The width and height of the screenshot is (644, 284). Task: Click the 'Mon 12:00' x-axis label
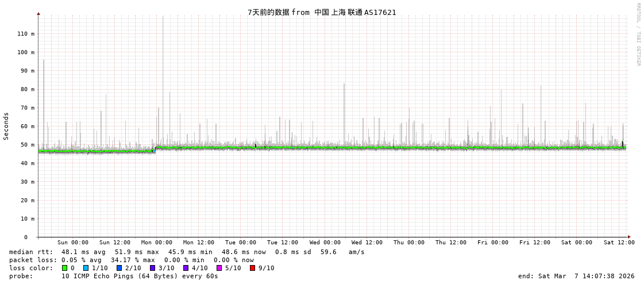tap(199, 243)
